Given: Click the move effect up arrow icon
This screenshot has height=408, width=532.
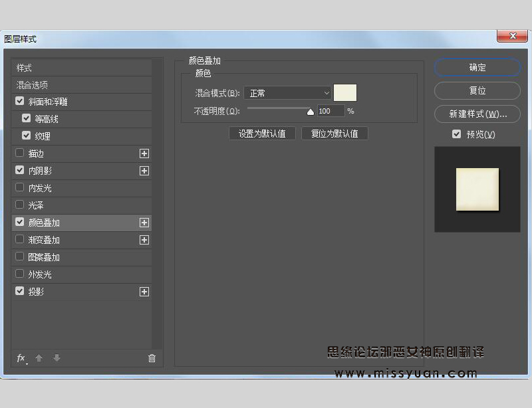Looking at the screenshot, I should coord(39,358).
